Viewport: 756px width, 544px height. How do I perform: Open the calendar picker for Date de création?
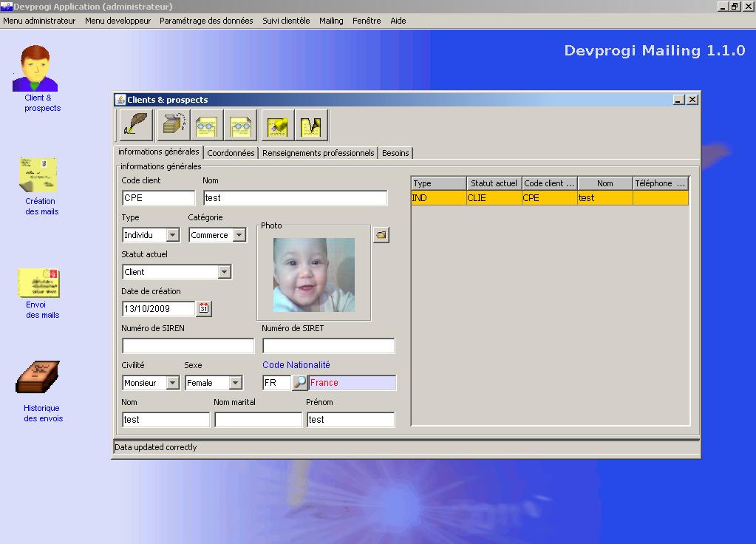click(204, 309)
